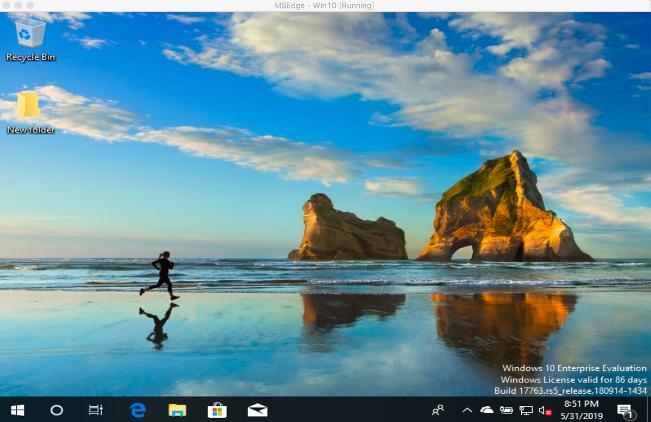Open Action Center notifications icon

[625, 411]
